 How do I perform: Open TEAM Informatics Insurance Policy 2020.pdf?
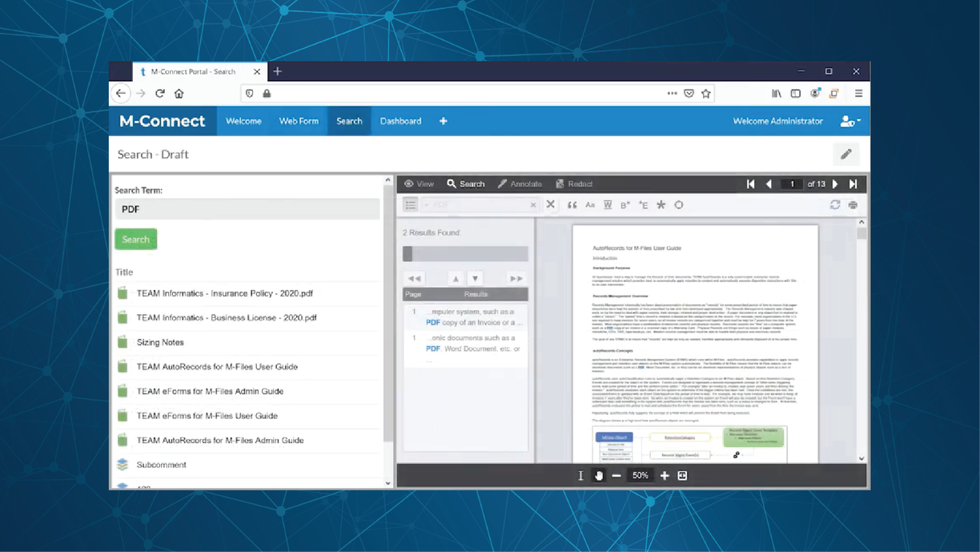224,293
